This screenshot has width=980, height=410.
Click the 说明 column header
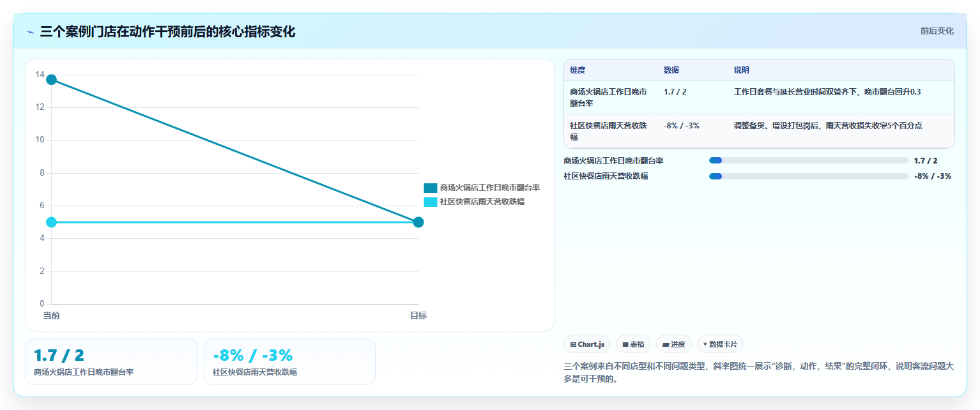tap(742, 70)
